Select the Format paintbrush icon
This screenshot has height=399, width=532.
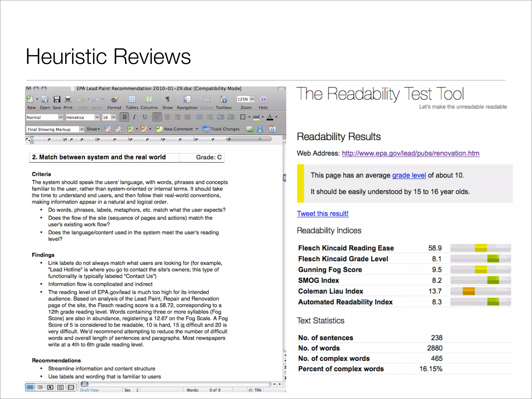pyautogui.click(x=114, y=99)
